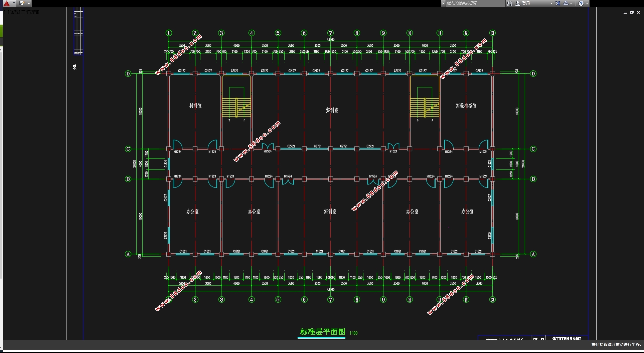The width and height of the screenshot is (644, 353).
Task: Expand the arrow left of the search box
Action: coord(443,3)
